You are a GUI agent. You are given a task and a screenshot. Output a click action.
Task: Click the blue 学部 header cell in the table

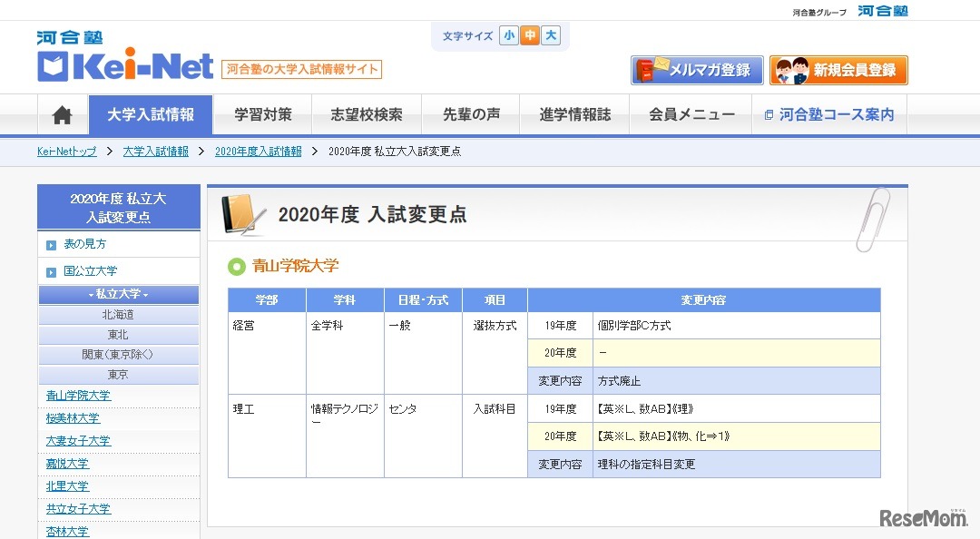point(266,299)
